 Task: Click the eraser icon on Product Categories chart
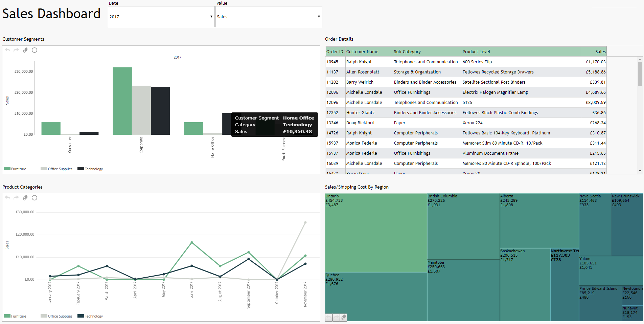tap(25, 198)
